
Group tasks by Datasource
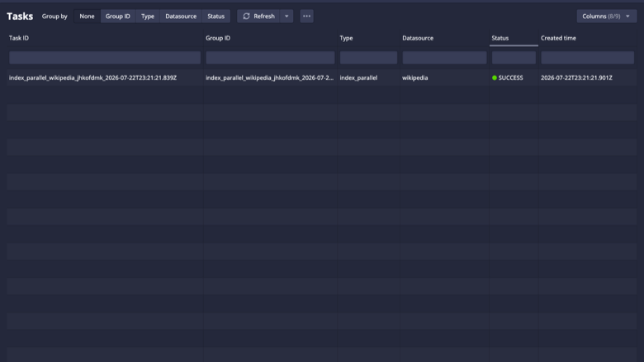(181, 16)
